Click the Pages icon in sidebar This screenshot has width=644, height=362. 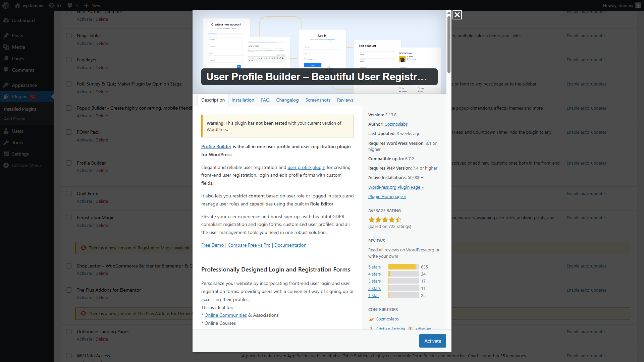(x=6, y=59)
